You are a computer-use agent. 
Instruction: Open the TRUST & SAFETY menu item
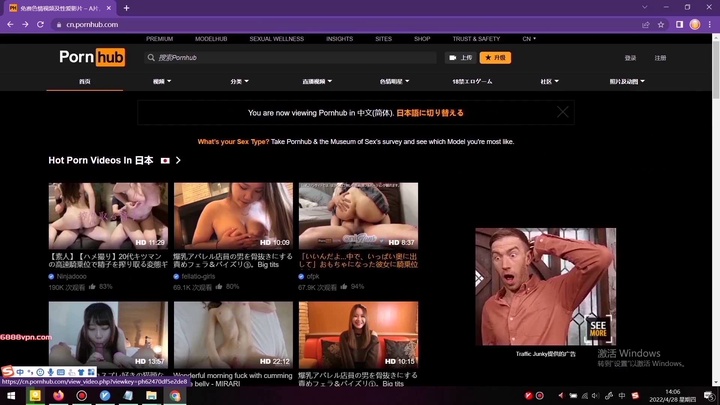tap(476, 39)
